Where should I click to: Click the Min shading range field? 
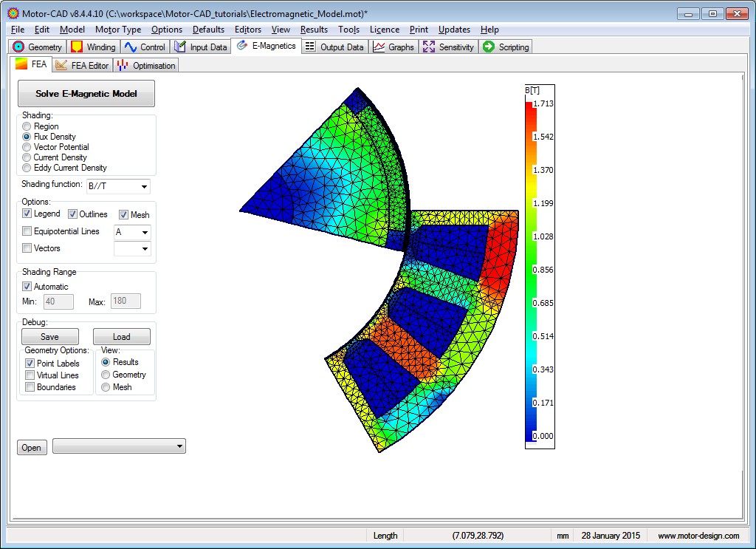click(58, 301)
